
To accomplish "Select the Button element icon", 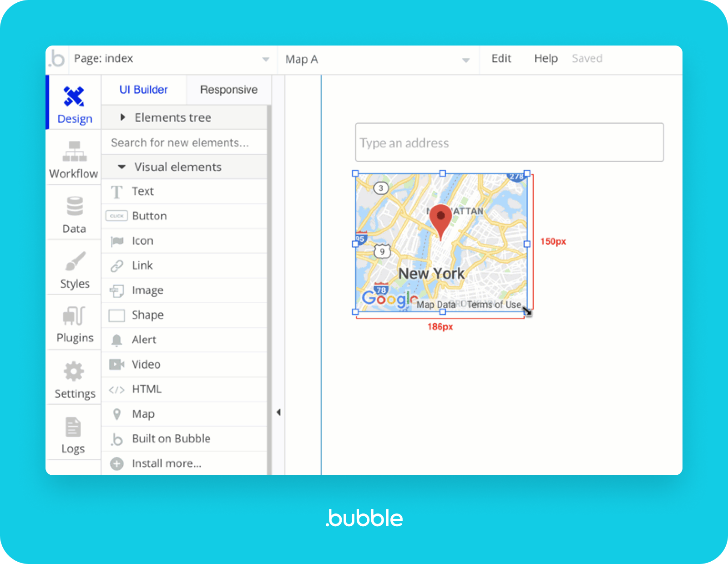I will [116, 216].
